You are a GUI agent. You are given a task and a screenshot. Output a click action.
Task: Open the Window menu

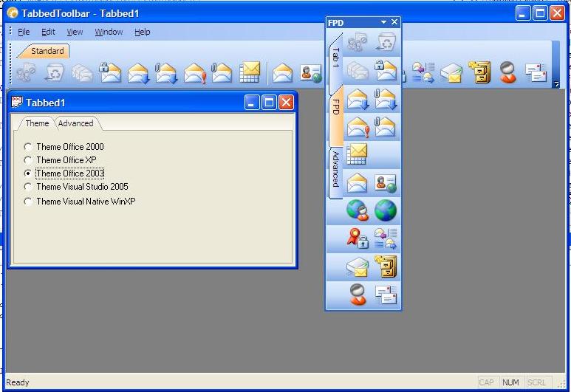[x=109, y=32]
